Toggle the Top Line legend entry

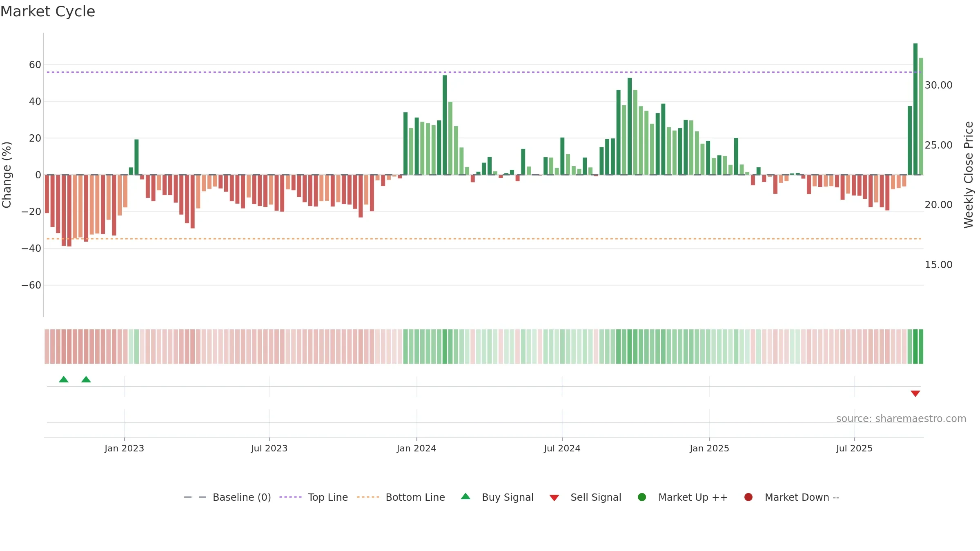click(314, 497)
